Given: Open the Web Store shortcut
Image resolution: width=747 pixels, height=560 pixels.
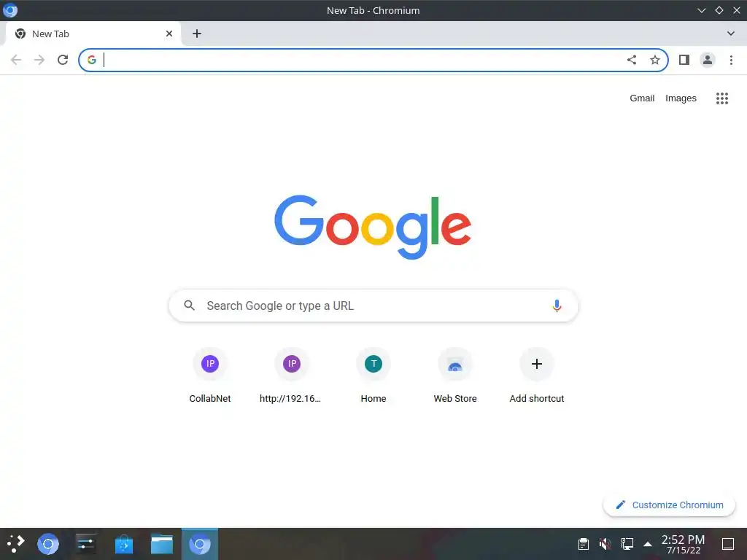Looking at the screenshot, I should pos(455,376).
